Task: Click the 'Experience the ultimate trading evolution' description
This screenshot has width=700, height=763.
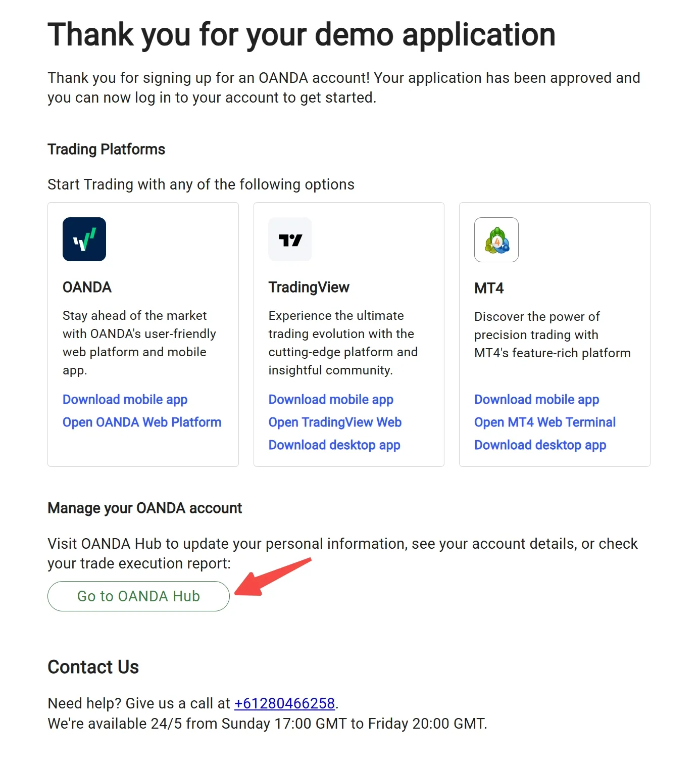Action: (x=343, y=343)
